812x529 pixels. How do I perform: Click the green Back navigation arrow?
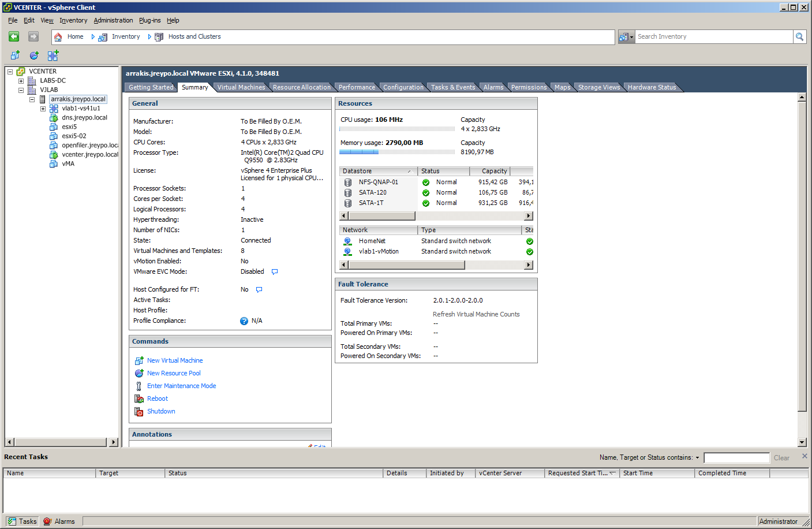[x=14, y=36]
